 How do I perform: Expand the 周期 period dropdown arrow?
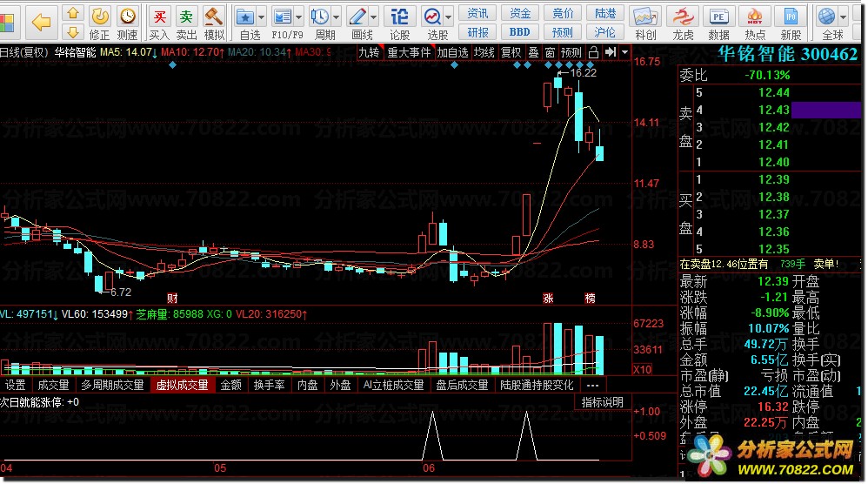tap(336, 17)
